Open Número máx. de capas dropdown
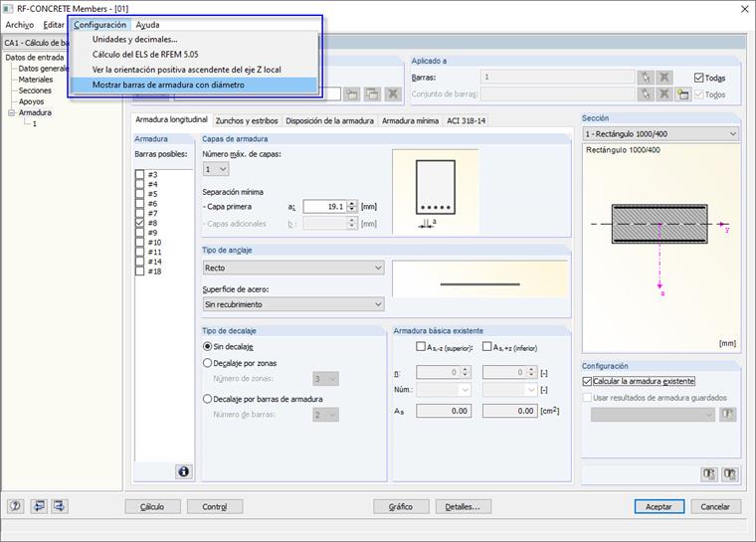The image size is (756, 542). (216, 169)
